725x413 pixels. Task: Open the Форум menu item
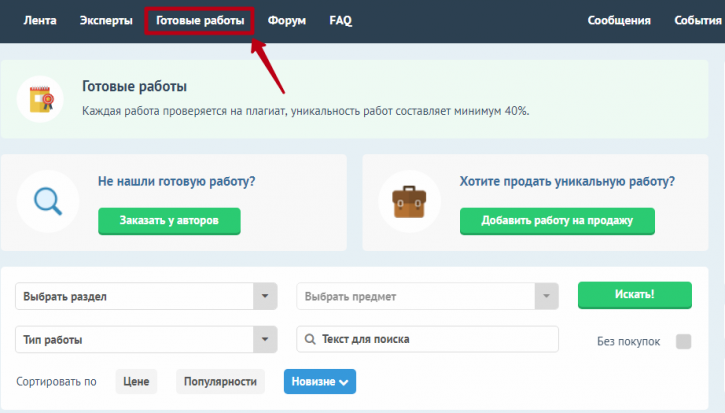(287, 21)
